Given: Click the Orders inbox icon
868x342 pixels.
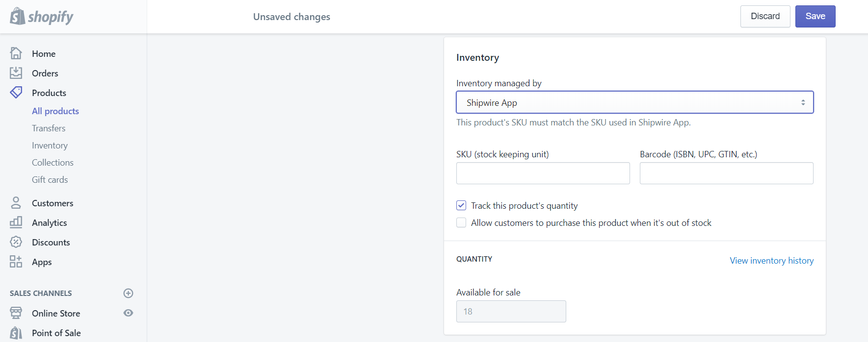Looking at the screenshot, I should [16, 73].
